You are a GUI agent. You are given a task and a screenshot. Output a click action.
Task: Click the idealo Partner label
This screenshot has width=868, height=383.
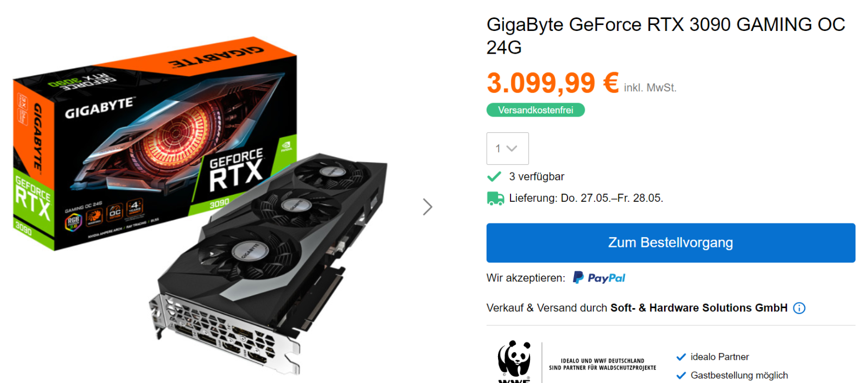[x=719, y=357]
